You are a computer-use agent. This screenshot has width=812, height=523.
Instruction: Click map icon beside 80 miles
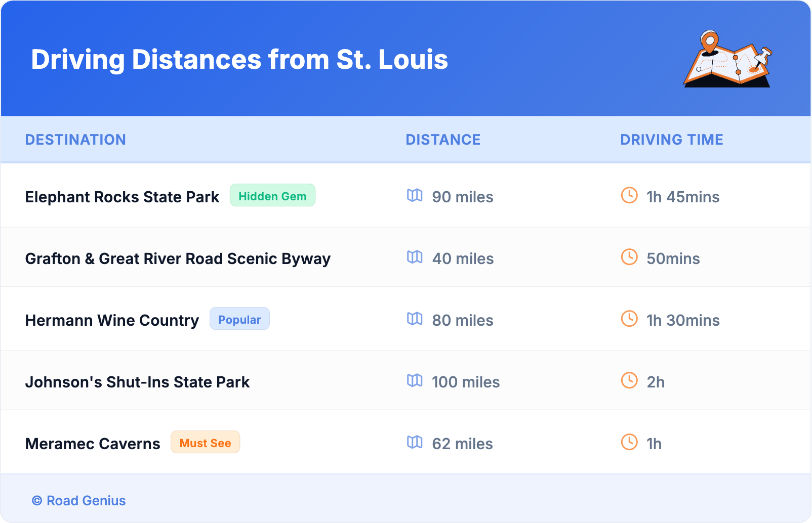pyautogui.click(x=415, y=319)
